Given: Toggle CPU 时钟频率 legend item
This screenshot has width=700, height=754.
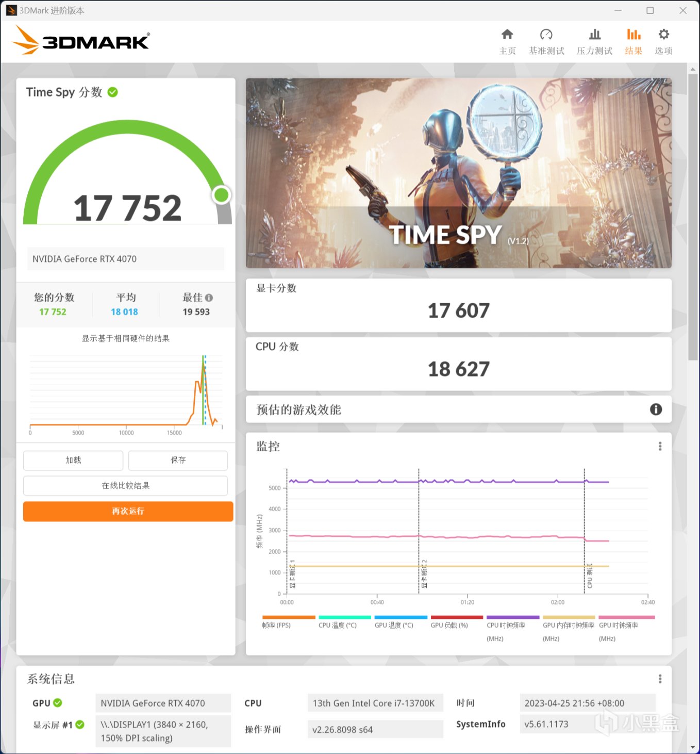Looking at the screenshot, I should click(513, 628).
